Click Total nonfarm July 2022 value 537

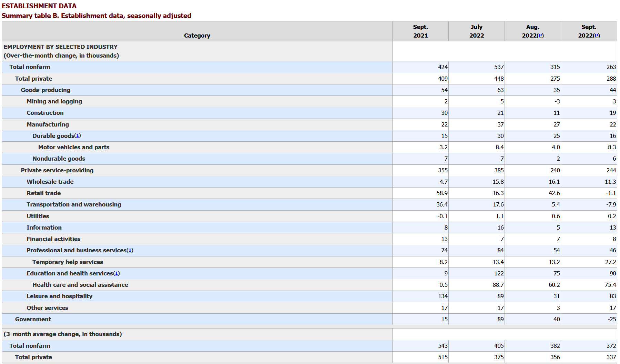(x=499, y=67)
